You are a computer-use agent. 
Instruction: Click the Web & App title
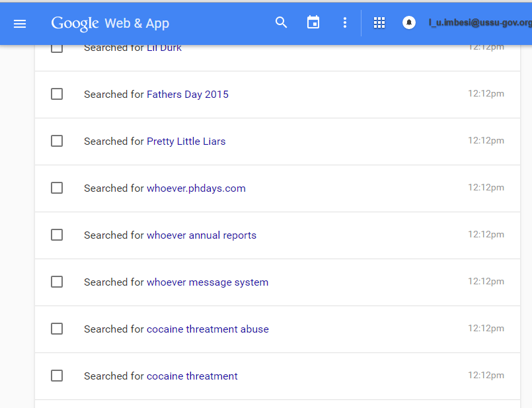coord(137,23)
